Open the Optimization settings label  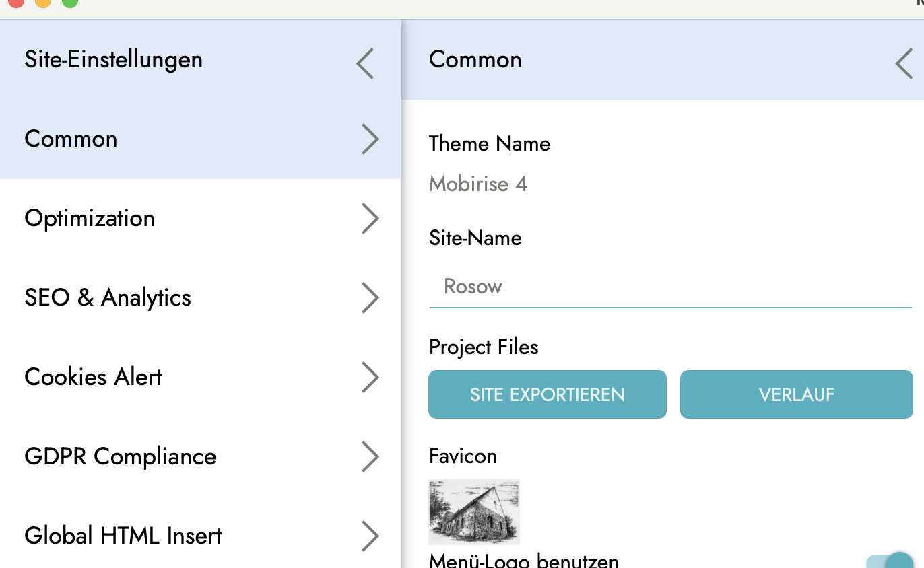click(x=90, y=219)
